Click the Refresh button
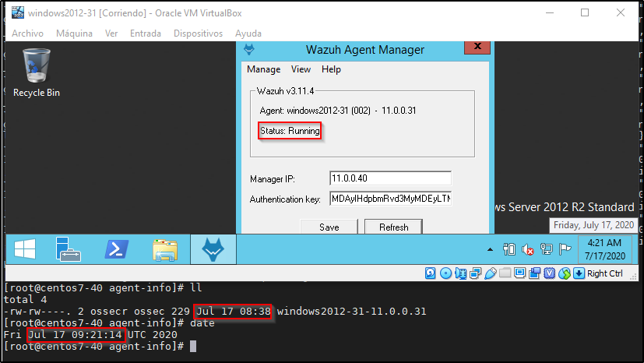The width and height of the screenshot is (644, 363). (x=393, y=227)
